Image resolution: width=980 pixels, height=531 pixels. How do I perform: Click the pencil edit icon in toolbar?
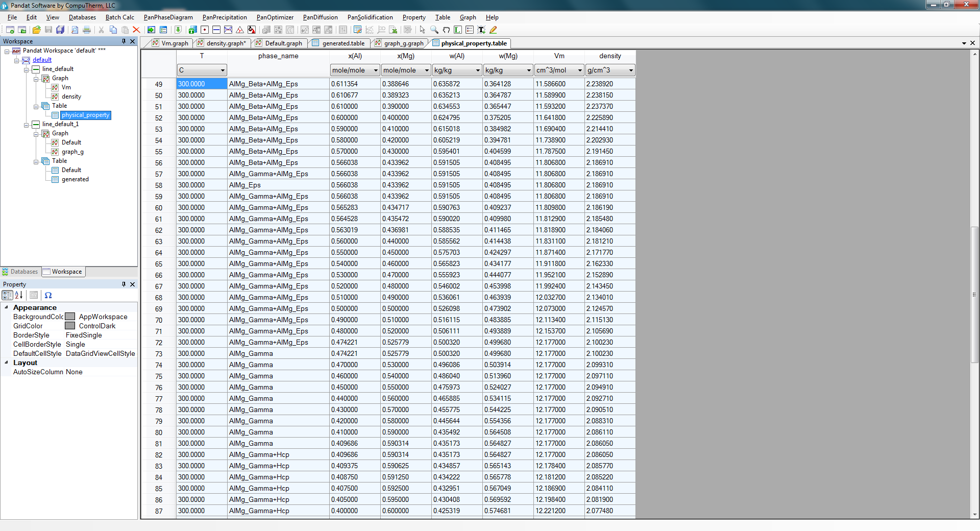[493, 30]
